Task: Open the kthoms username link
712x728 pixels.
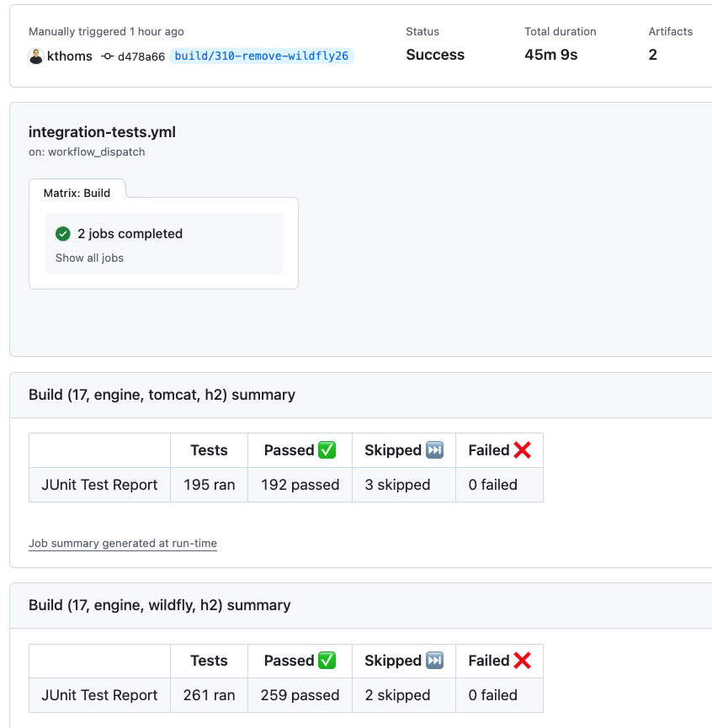Action: coord(70,56)
